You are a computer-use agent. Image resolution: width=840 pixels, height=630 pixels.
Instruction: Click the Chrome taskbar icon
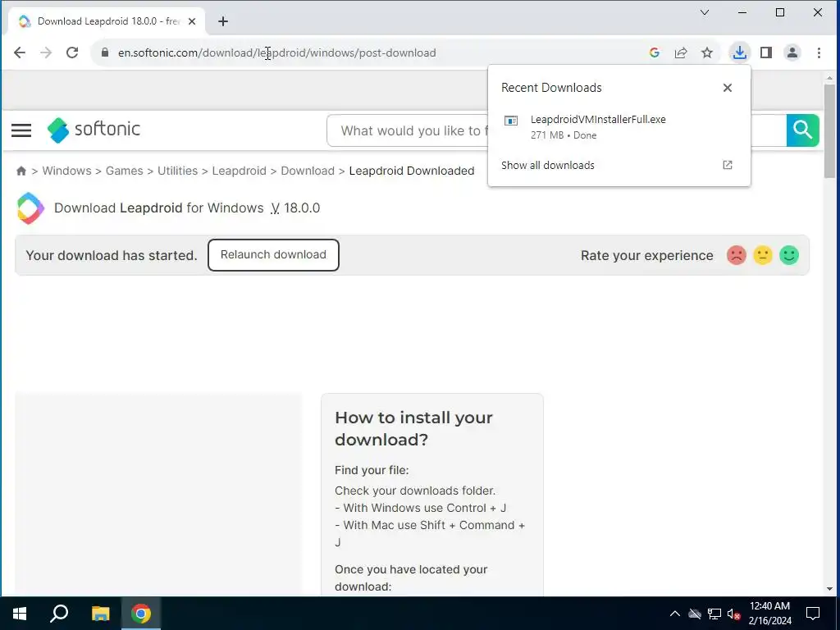click(141, 614)
